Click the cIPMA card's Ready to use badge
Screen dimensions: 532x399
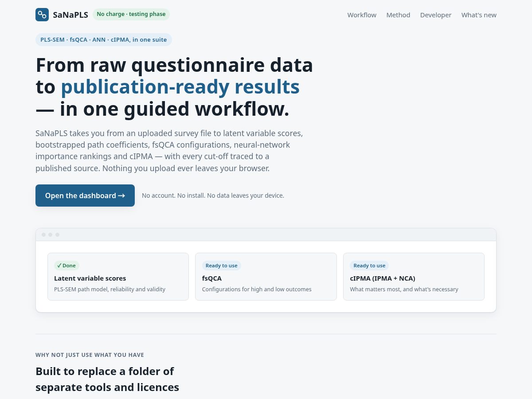[x=369, y=266]
